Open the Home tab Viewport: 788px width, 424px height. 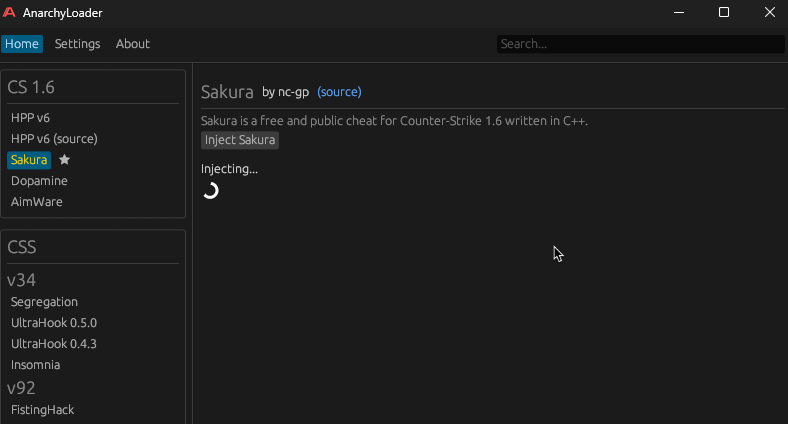[22, 44]
